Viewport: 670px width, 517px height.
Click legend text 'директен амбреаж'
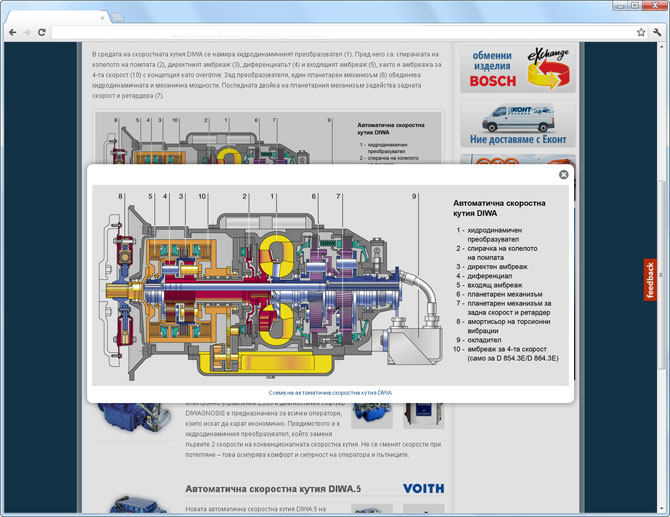pos(497,267)
